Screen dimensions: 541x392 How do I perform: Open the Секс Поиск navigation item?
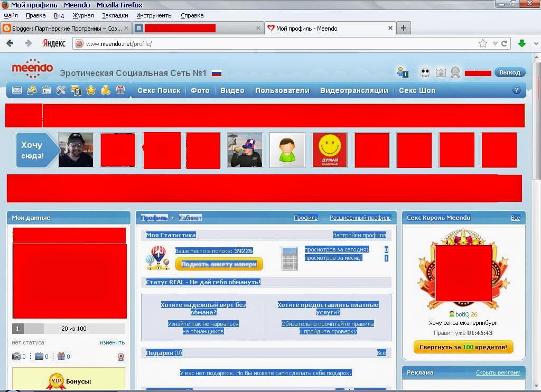pos(158,90)
